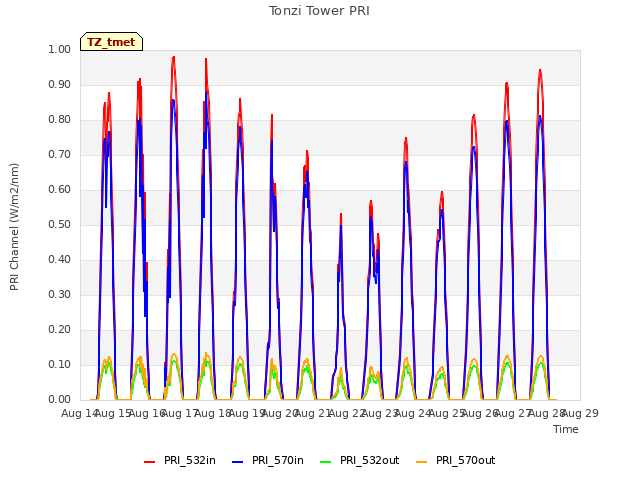
Task: Click the red peak near Aug 28
Action: tap(540, 71)
